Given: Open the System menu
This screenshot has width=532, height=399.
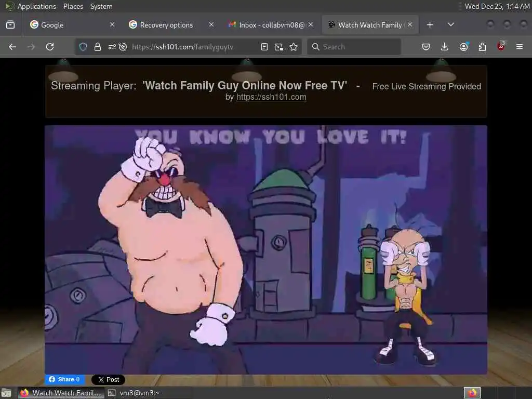Looking at the screenshot, I should [x=101, y=6].
